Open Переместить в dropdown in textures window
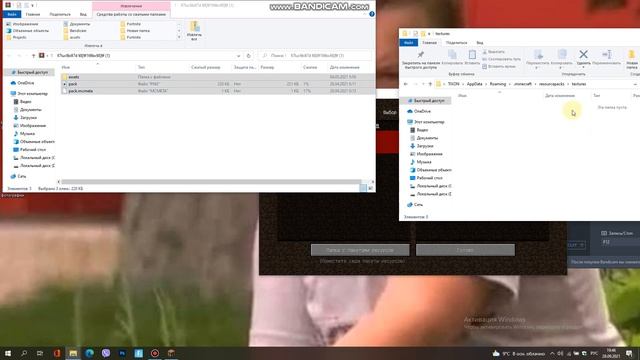Viewport: 640px width, 360px height. point(538,59)
